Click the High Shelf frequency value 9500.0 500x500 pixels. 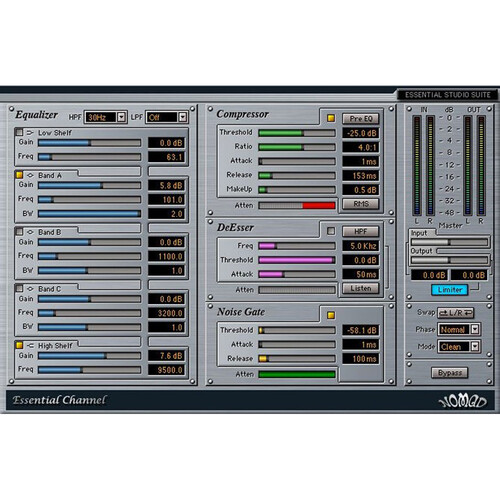(166, 370)
